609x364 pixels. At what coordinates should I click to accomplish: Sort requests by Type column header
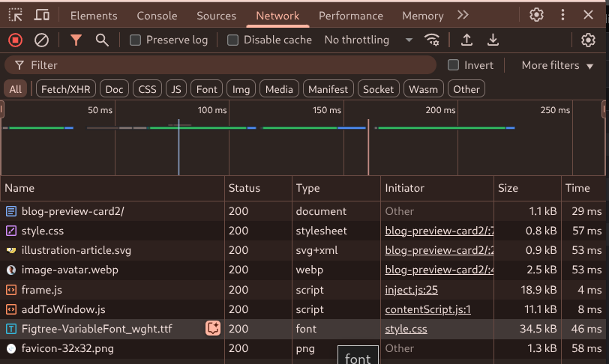coord(336,188)
